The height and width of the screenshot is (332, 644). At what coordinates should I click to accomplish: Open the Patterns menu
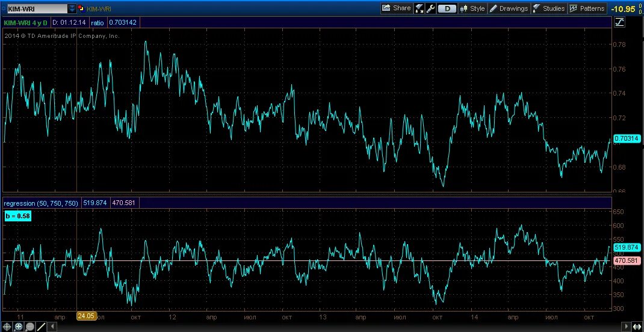pos(587,8)
